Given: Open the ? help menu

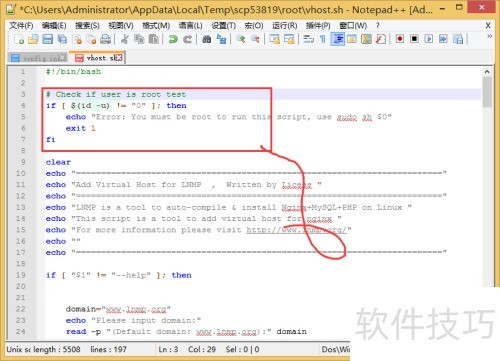Looking at the screenshot, I should pyautogui.click(x=377, y=25).
